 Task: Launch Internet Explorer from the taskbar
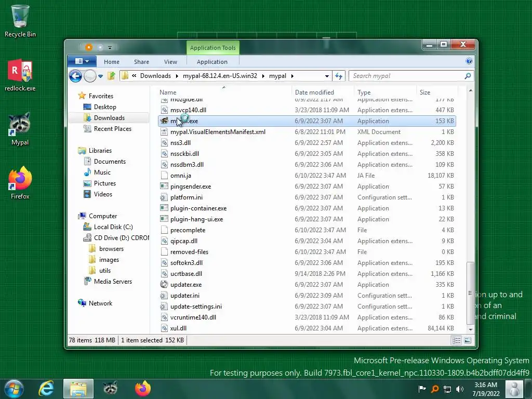click(x=46, y=389)
